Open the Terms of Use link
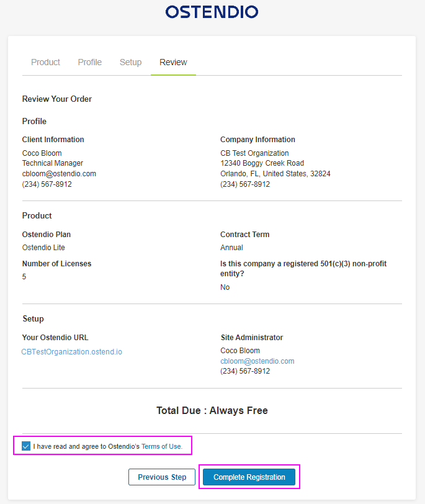Image resolution: width=425 pixels, height=504 pixels. (x=161, y=446)
